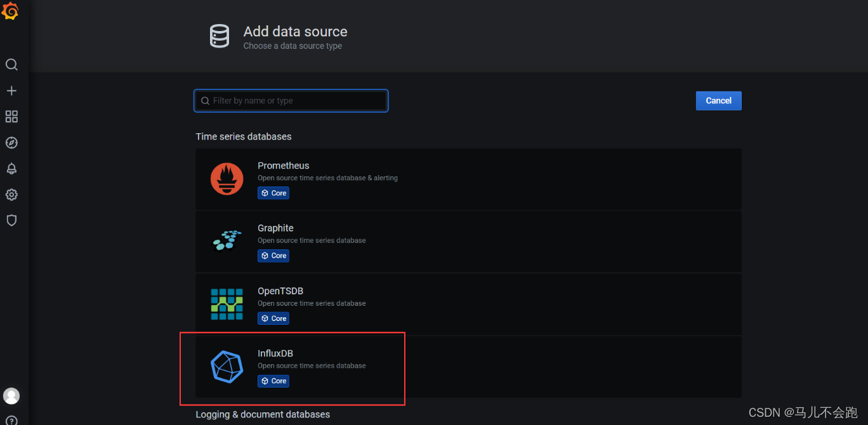Choose the OpenTSDB data source title
868x425 pixels.
[x=280, y=291]
